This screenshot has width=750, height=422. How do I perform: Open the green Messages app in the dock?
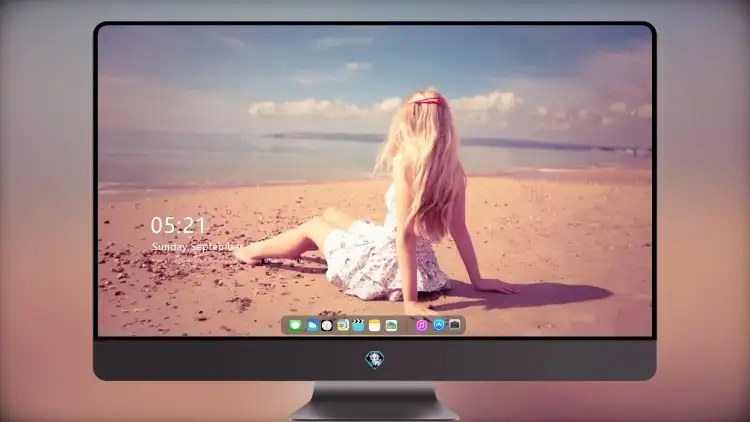coord(295,325)
